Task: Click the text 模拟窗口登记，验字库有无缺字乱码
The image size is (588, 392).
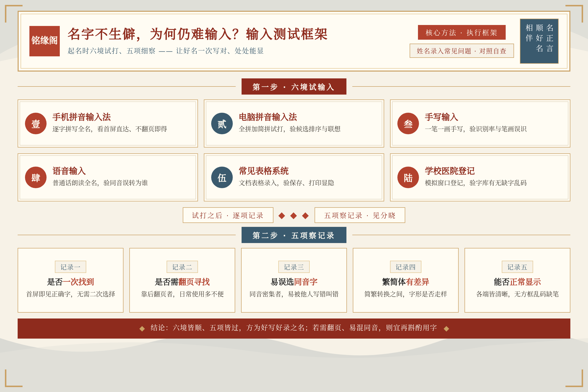Action: click(x=476, y=183)
